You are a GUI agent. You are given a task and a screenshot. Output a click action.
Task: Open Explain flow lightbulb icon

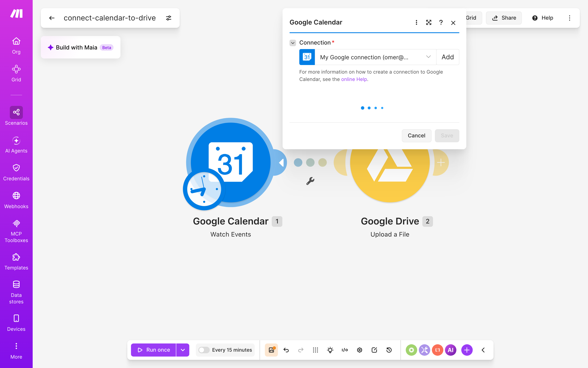330,350
